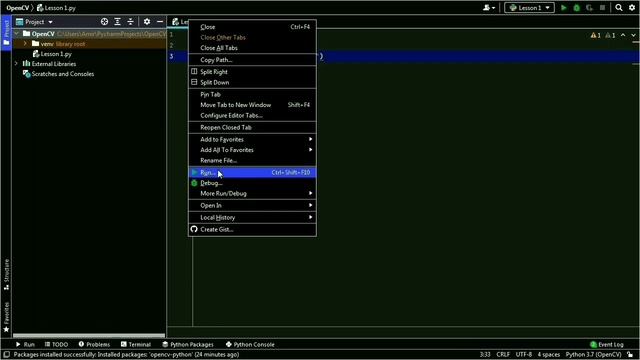Screen dimensions: 640x360
Task: Click the yellow warning count indicator
Action: [596, 36]
